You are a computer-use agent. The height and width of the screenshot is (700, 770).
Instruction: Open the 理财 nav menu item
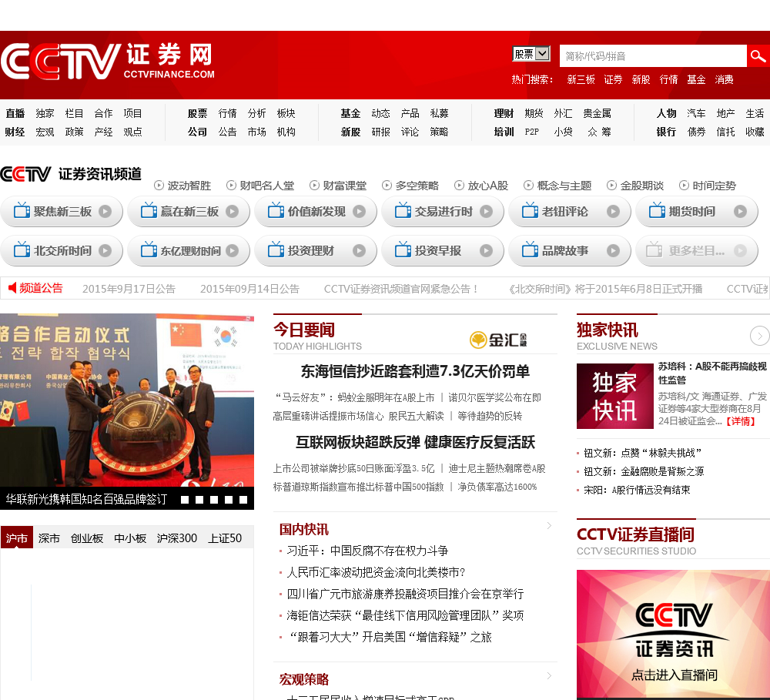tap(504, 113)
